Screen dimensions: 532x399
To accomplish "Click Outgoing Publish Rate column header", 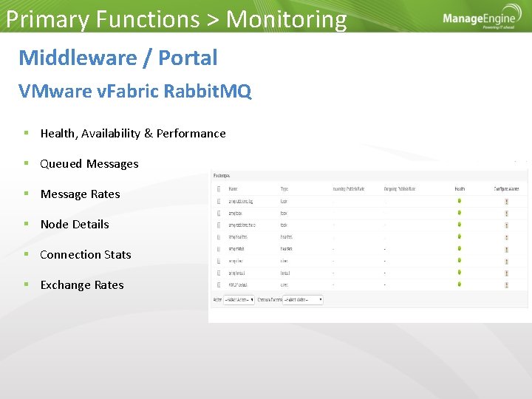I will (400, 189).
